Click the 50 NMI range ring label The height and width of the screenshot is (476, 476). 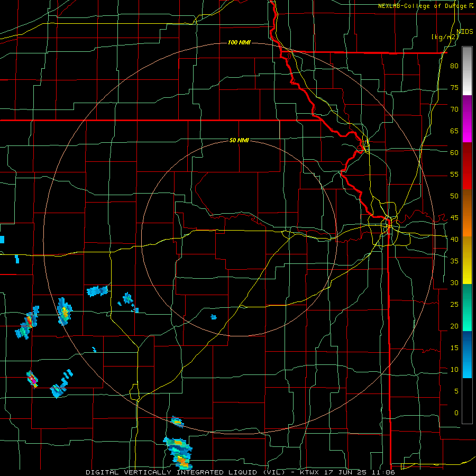239,140
